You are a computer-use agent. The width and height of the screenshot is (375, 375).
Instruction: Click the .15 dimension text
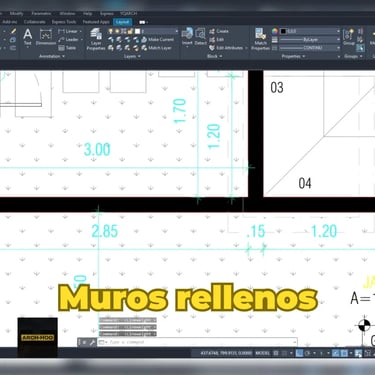coord(256,231)
